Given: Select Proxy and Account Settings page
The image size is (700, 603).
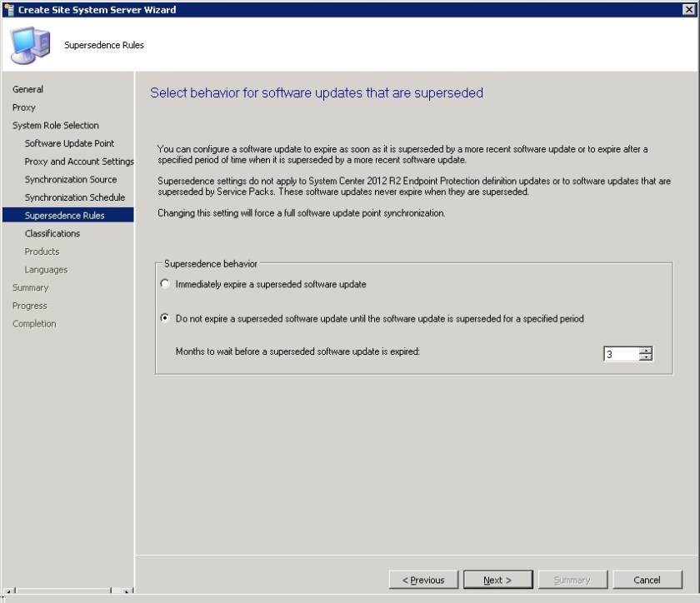Looking at the screenshot, I should point(78,161).
